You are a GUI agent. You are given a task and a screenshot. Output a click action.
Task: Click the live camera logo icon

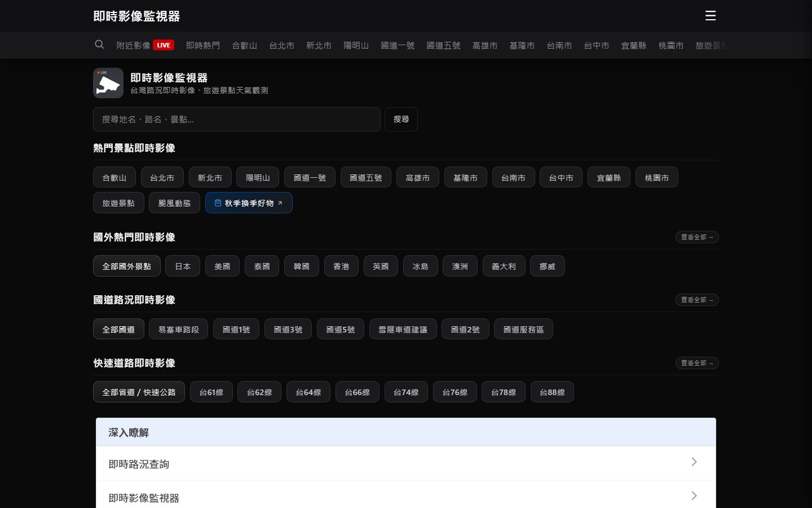pyautogui.click(x=108, y=83)
